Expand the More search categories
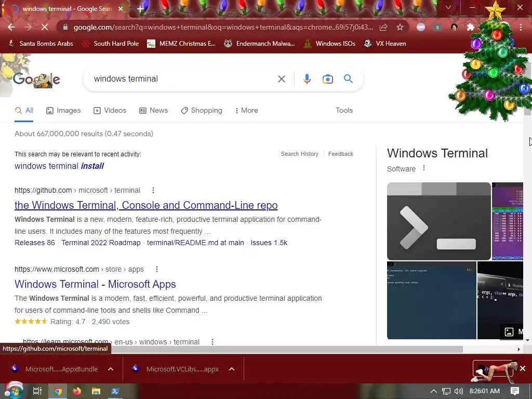The width and height of the screenshot is (532, 399). [x=247, y=111]
